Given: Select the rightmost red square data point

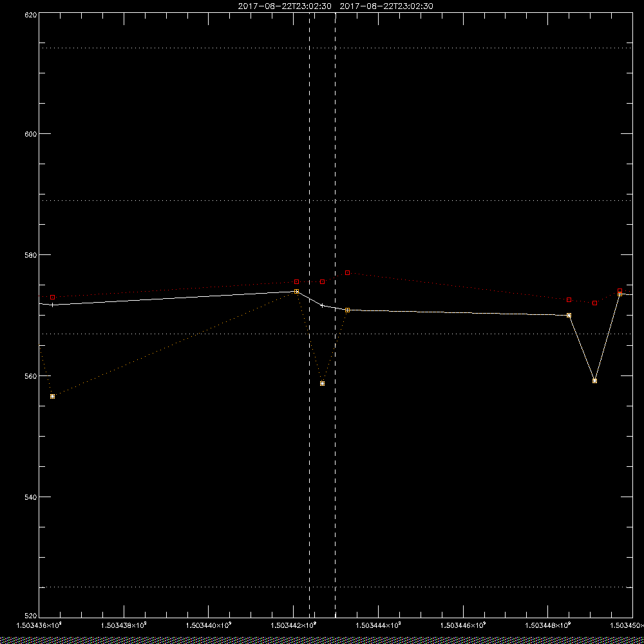Looking at the screenshot, I should point(620,291).
